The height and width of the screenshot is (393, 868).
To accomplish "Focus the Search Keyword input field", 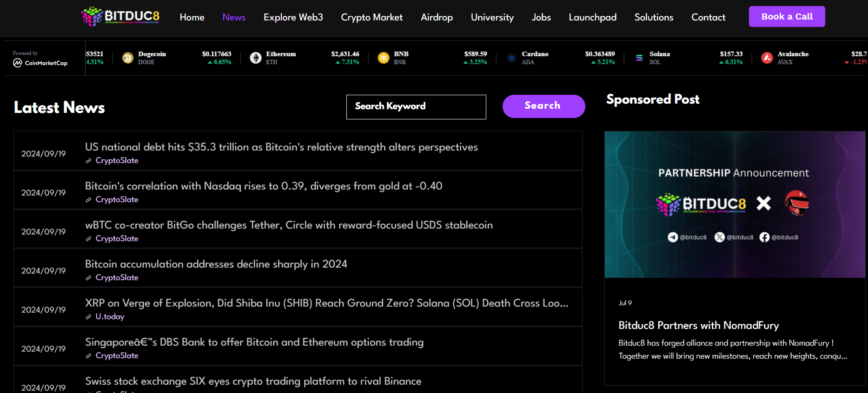I will pos(416,107).
